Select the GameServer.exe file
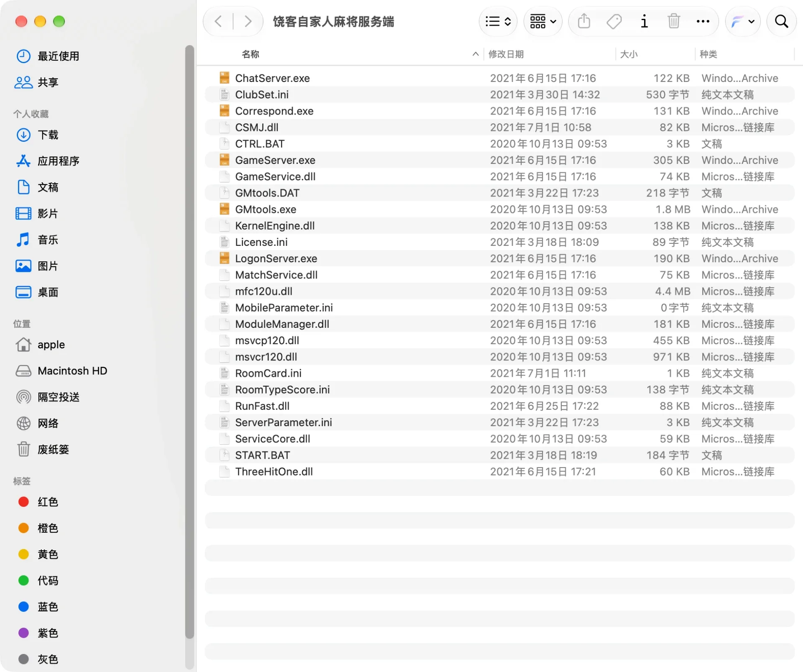 (x=499, y=160)
